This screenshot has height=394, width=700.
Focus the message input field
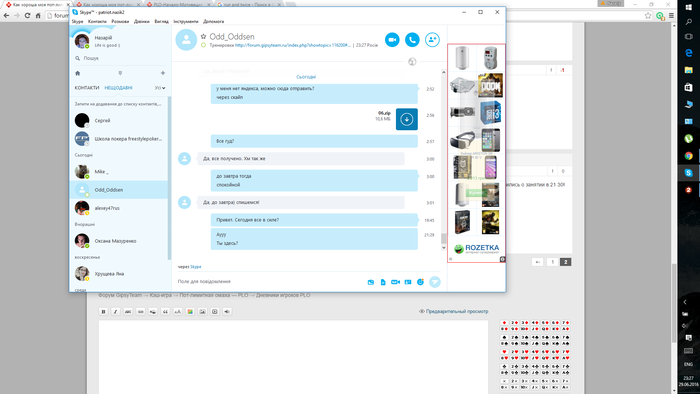[x=270, y=282]
